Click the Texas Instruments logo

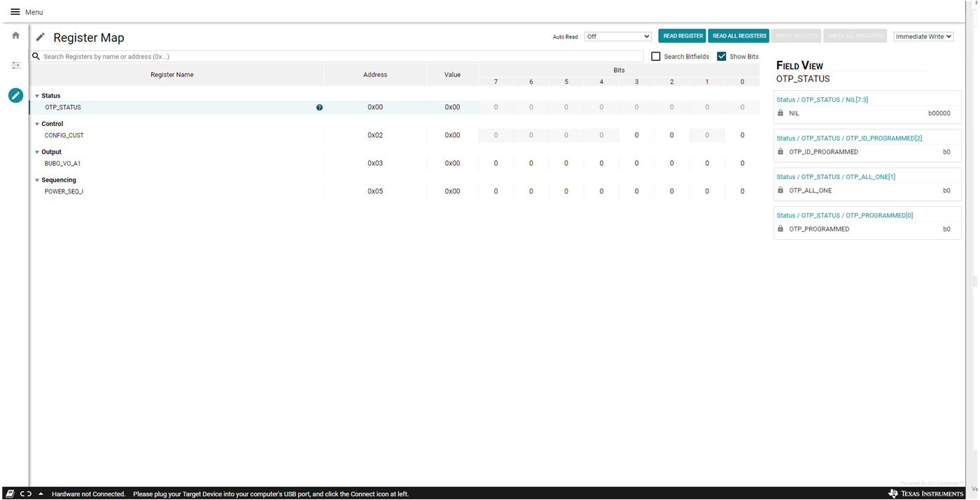coord(927,493)
